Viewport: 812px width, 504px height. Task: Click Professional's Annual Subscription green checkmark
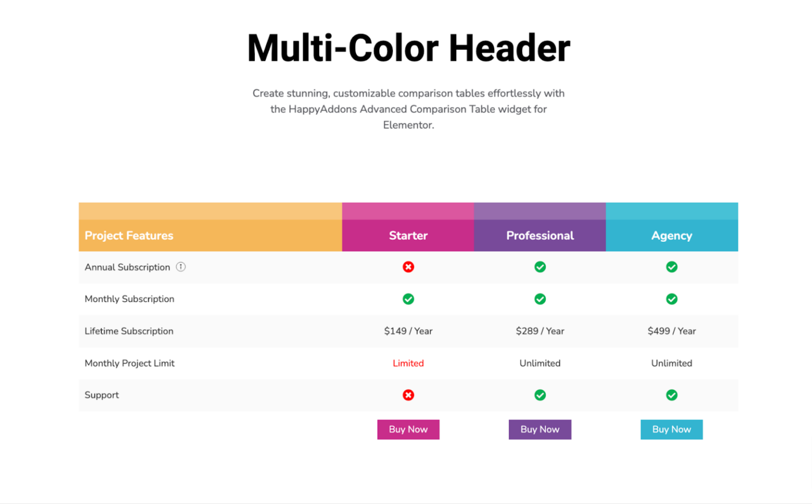(540, 267)
